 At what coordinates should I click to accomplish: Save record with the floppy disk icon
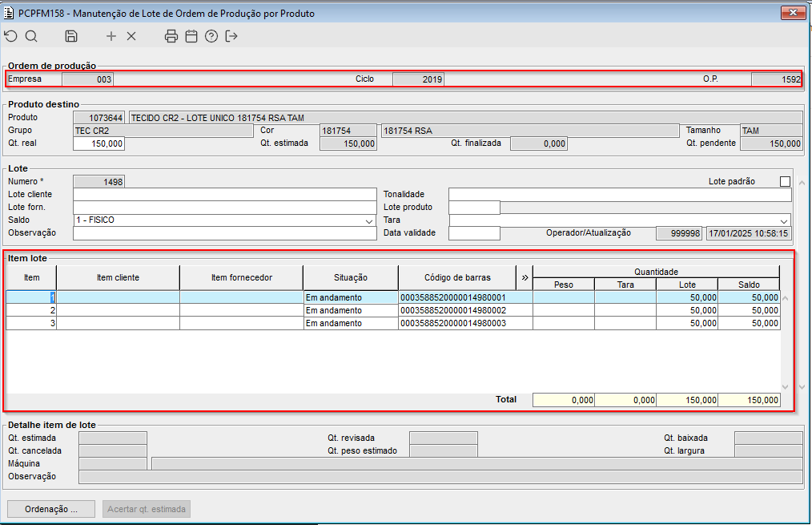point(71,36)
